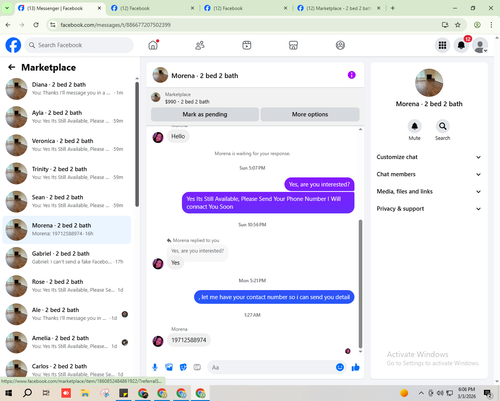Open Carlos - 2 bed 2 bath conversation

pyautogui.click(x=67, y=369)
